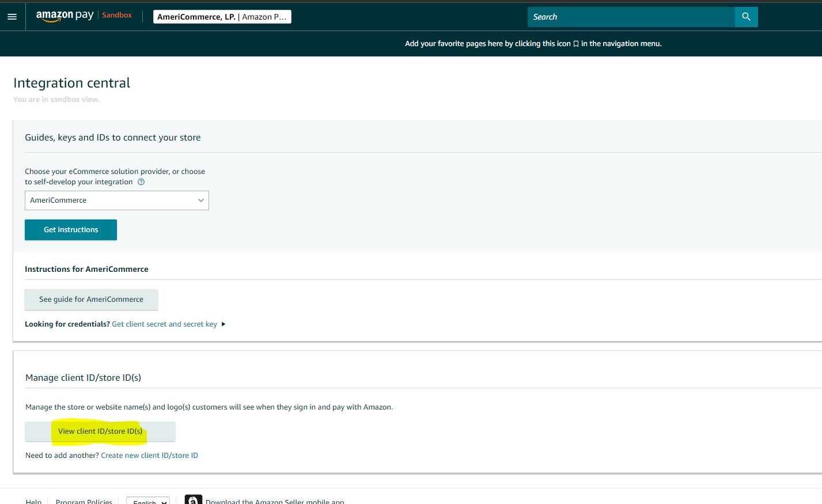
Task: Click the Program Policies footer link
Action: 84,501
